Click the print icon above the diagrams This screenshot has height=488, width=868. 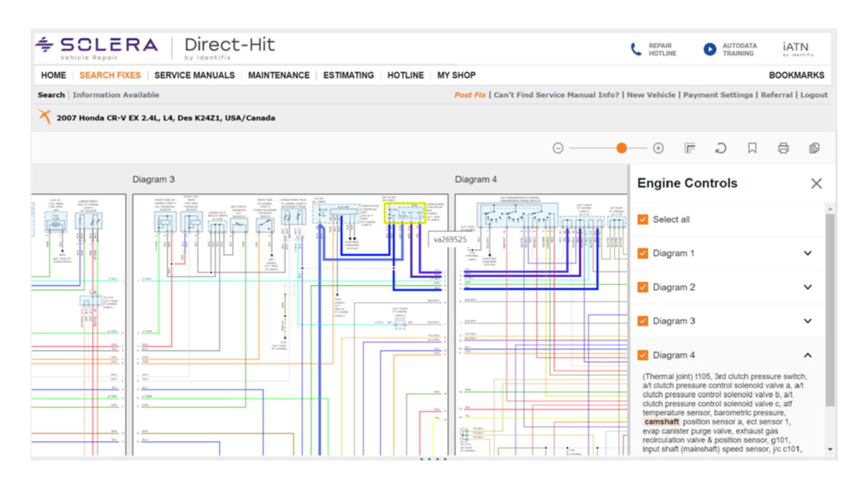(x=783, y=148)
